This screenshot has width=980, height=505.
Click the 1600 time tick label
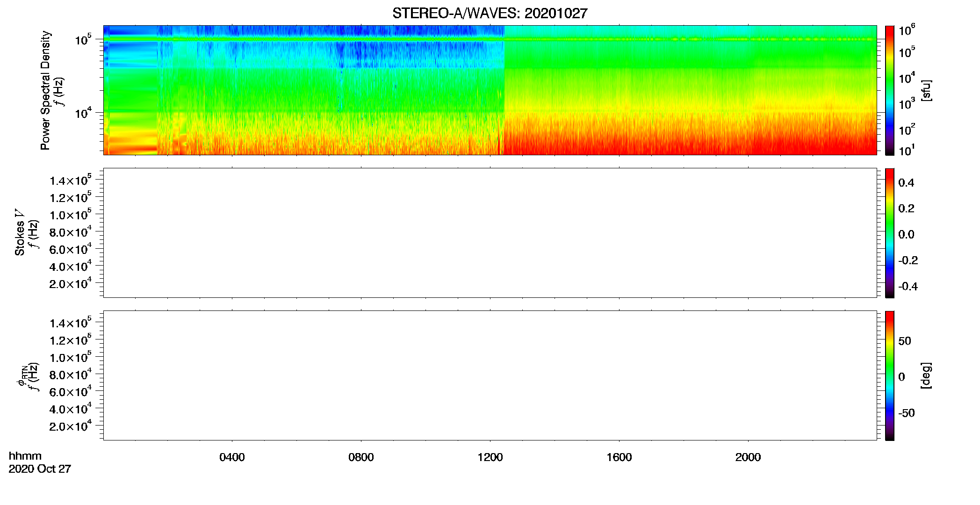[619, 457]
